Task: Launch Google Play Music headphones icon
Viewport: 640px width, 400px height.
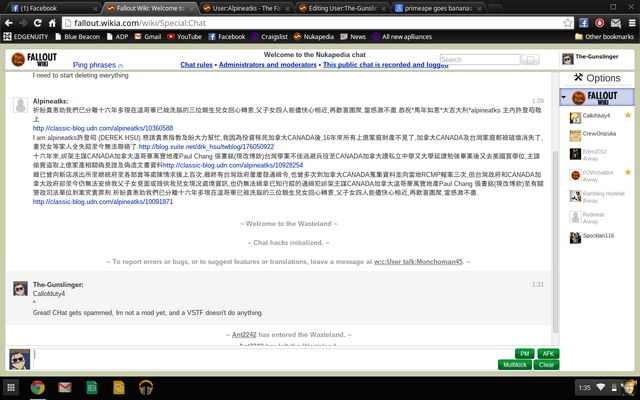Action: (146, 387)
